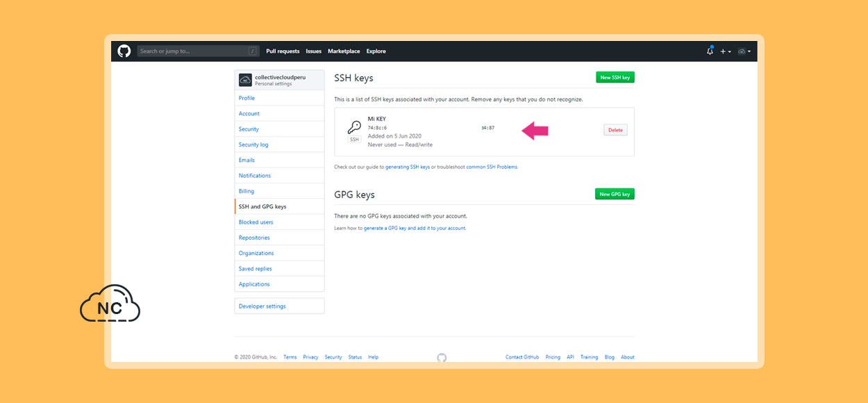Open About footer link
Image resolution: width=868 pixels, height=403 pixels.
pos(628,357)
